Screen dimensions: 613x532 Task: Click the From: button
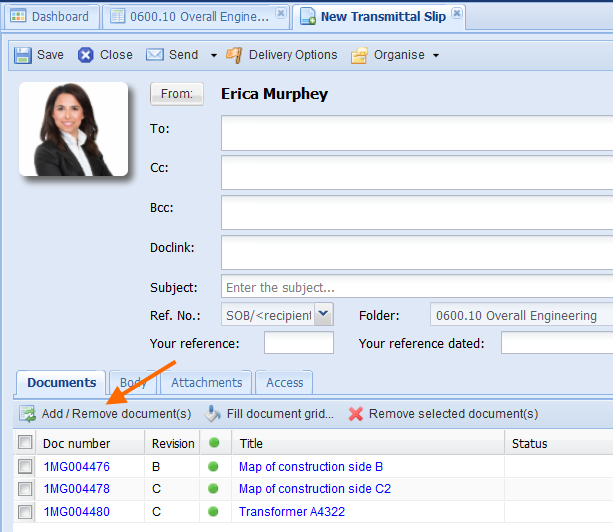pyautogui.click(x=177, y=94)
